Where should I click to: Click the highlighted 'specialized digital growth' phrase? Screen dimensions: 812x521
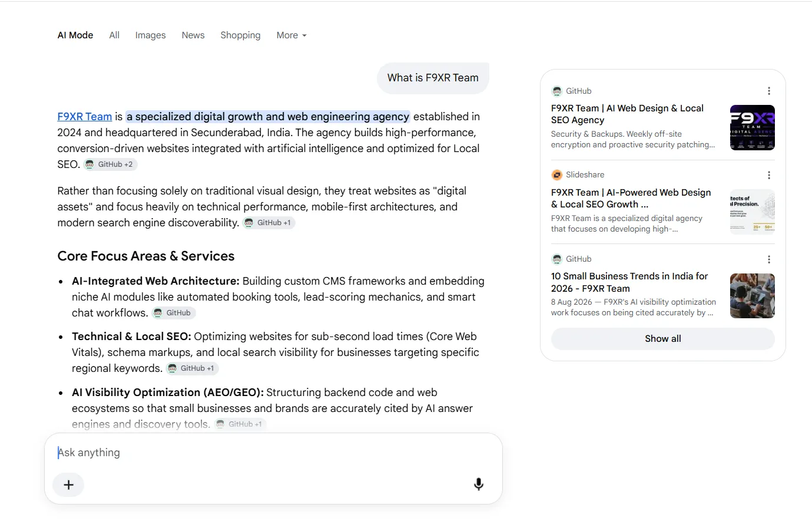268,117
